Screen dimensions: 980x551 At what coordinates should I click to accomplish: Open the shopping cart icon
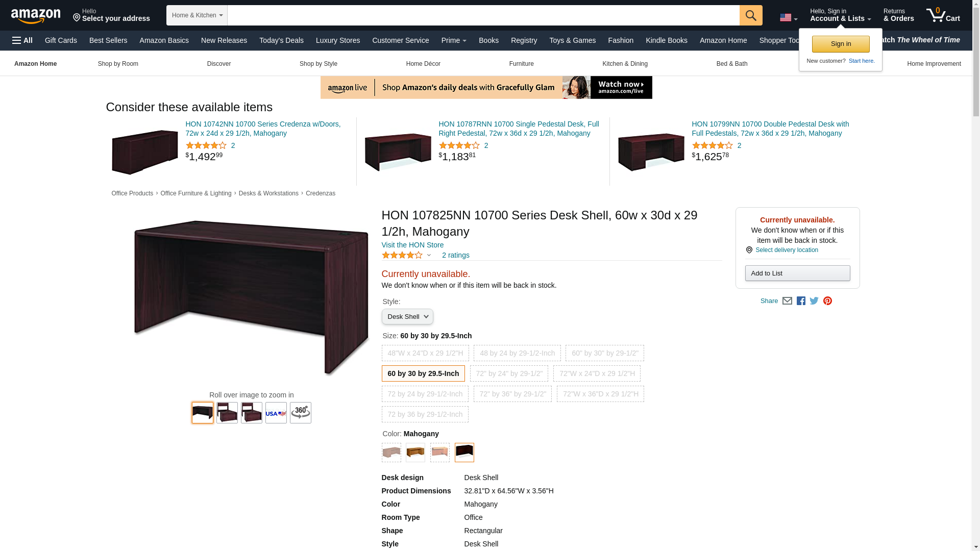click(943, 15)
